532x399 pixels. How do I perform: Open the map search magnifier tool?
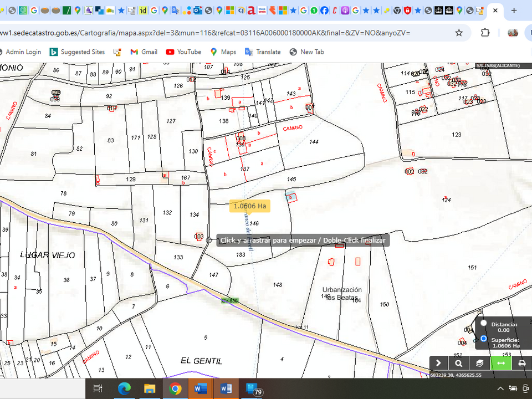coord(458,363)
